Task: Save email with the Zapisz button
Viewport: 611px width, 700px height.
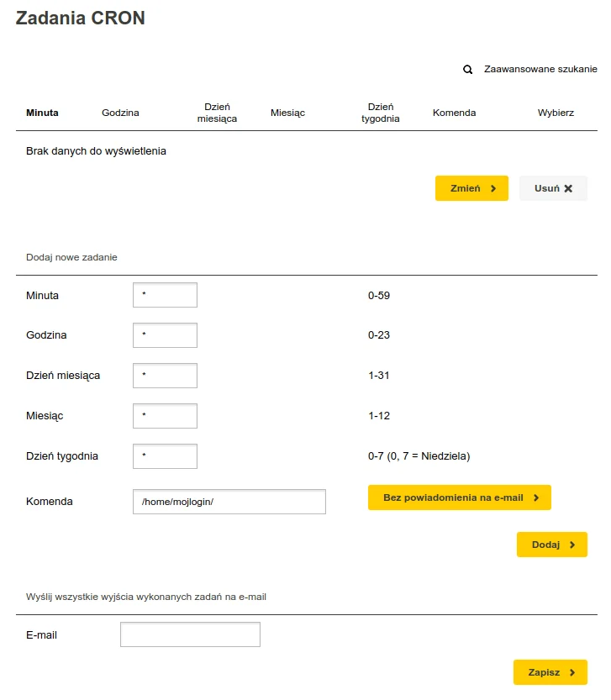Action: (550, 672)
